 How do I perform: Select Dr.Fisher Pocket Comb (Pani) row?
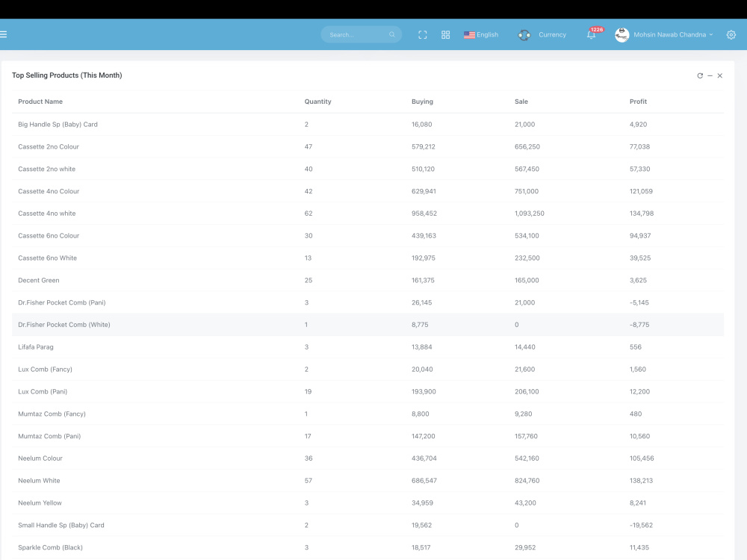[368, 302]
